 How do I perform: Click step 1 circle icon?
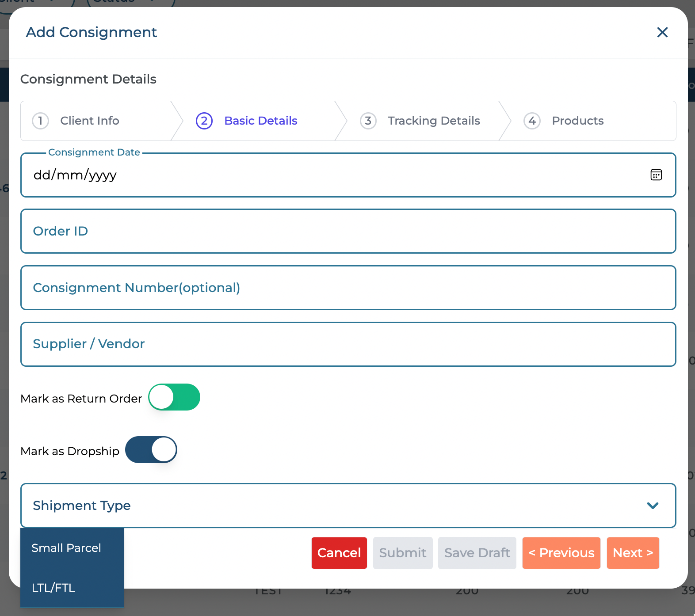coord(40,121)
